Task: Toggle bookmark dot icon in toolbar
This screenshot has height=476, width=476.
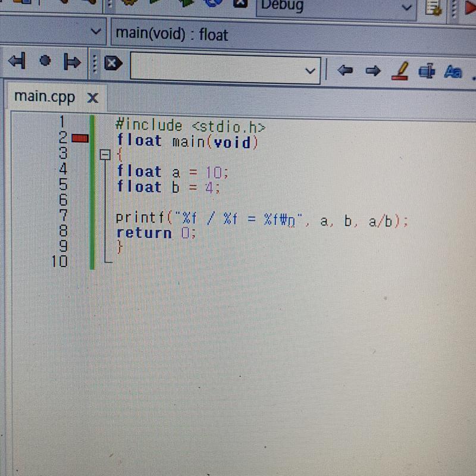Action: pos(45,61)
